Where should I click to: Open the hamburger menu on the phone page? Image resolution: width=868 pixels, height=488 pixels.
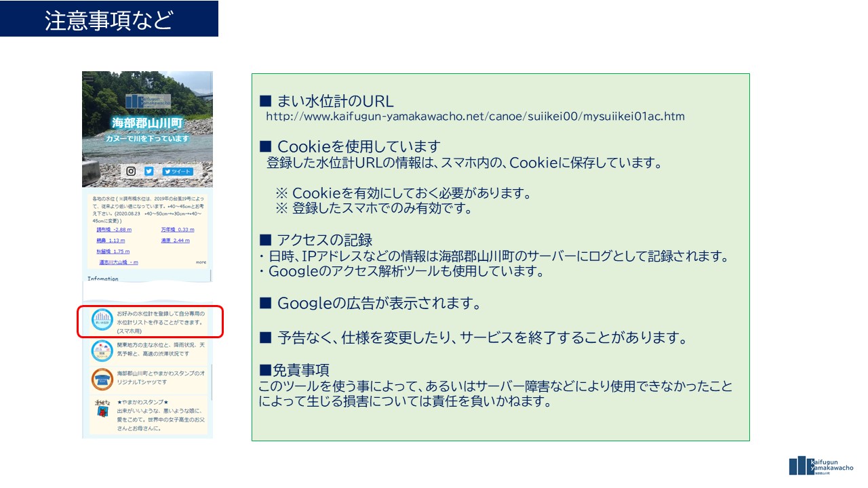(x=88, y=78)
